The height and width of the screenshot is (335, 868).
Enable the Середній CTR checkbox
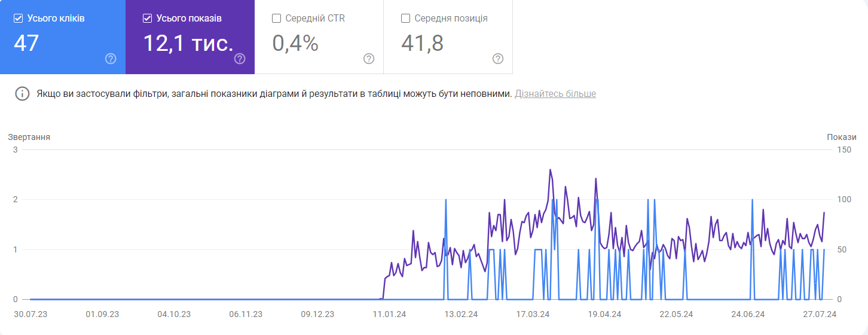point(276,19)
